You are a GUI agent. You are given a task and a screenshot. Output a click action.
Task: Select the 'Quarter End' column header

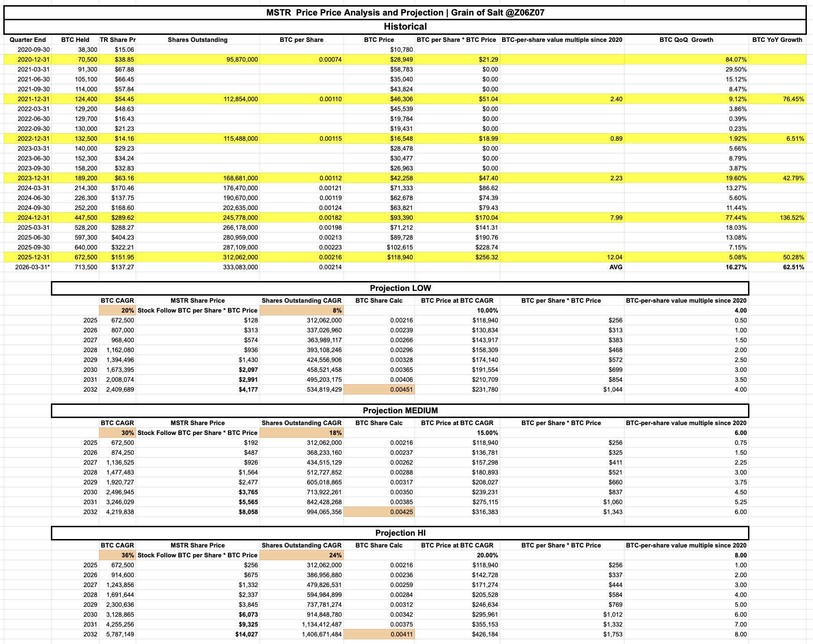(28, 40)
